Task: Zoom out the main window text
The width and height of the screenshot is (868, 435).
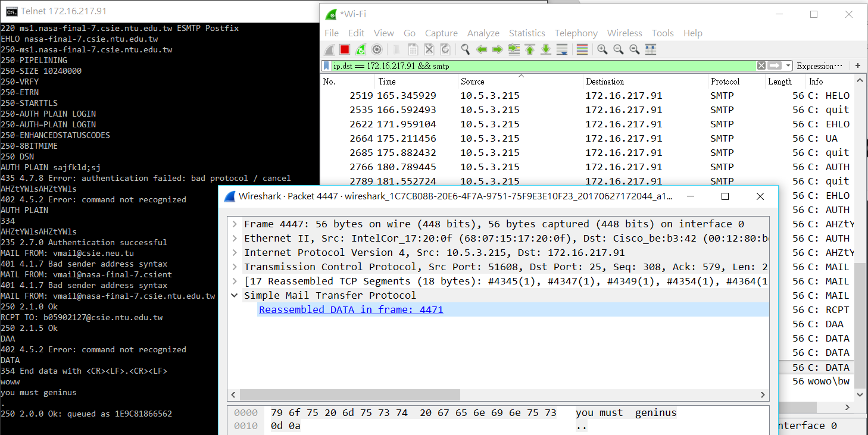Action: click(x=619, y=49)
